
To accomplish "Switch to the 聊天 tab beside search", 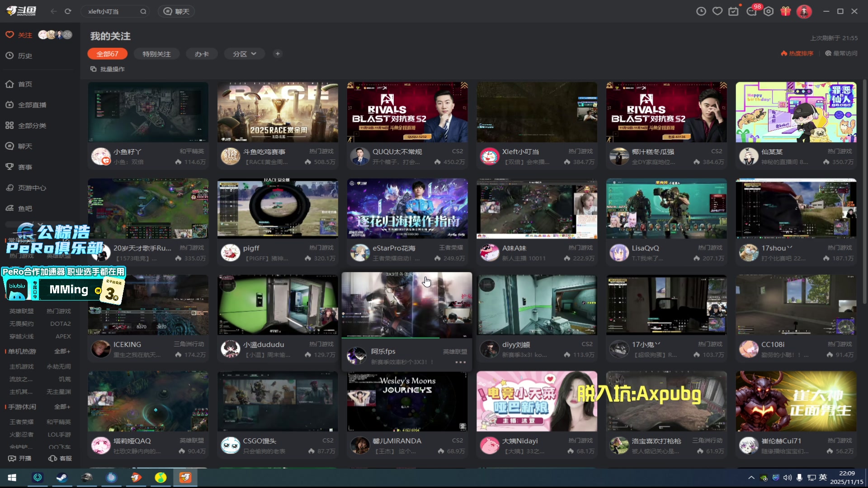I will (176, 11).
